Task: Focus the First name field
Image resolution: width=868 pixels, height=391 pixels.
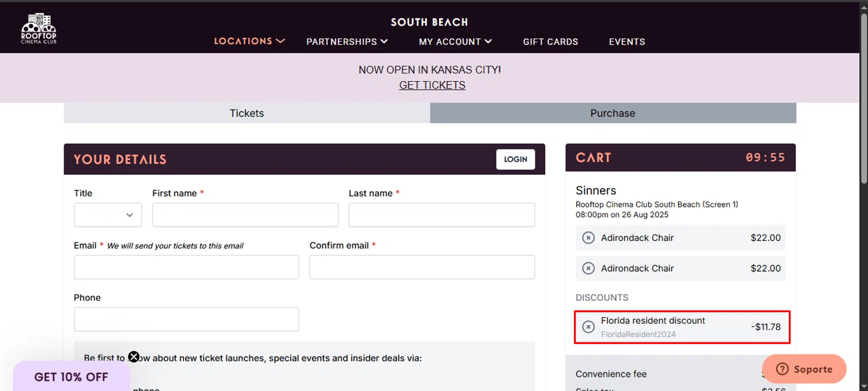Action: click(245, 215)
